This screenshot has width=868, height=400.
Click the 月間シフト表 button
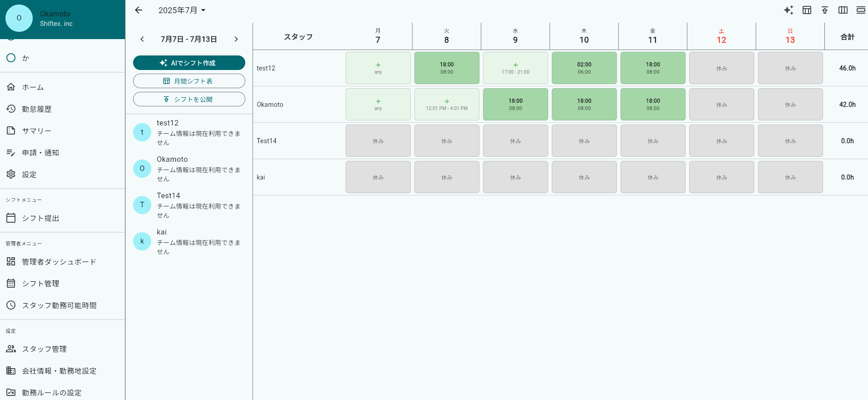(x=189, y=81)
